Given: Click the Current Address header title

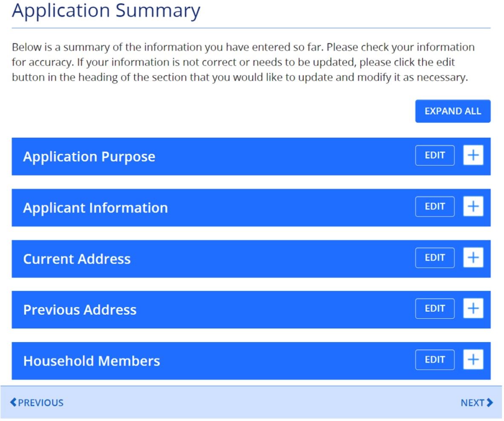Looking at the screenshot, I should (77, 259).
